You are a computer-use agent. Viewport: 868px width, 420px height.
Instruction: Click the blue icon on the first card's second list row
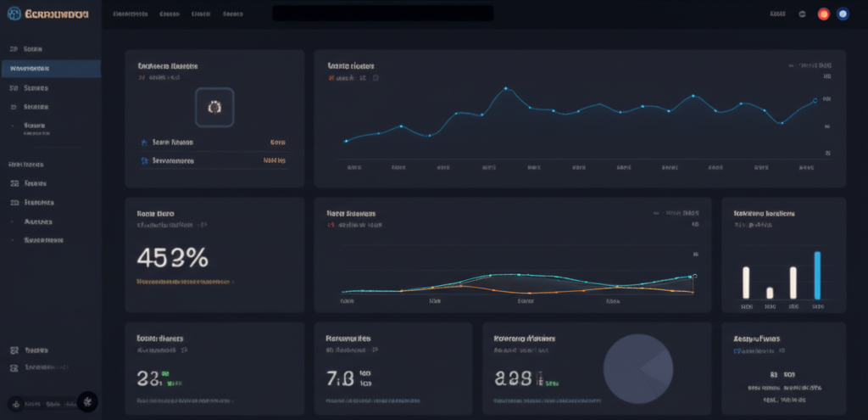coord(142,160)
